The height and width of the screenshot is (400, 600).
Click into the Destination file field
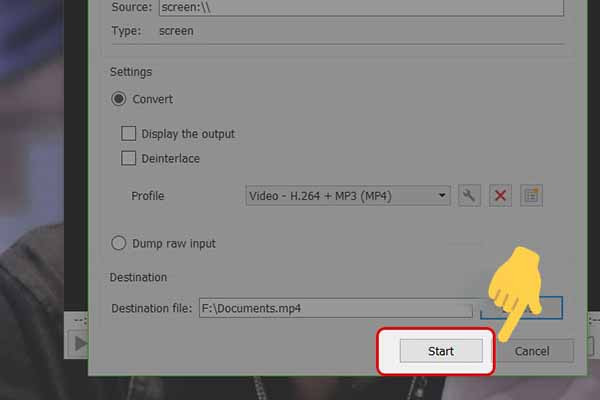click(336, 308)
